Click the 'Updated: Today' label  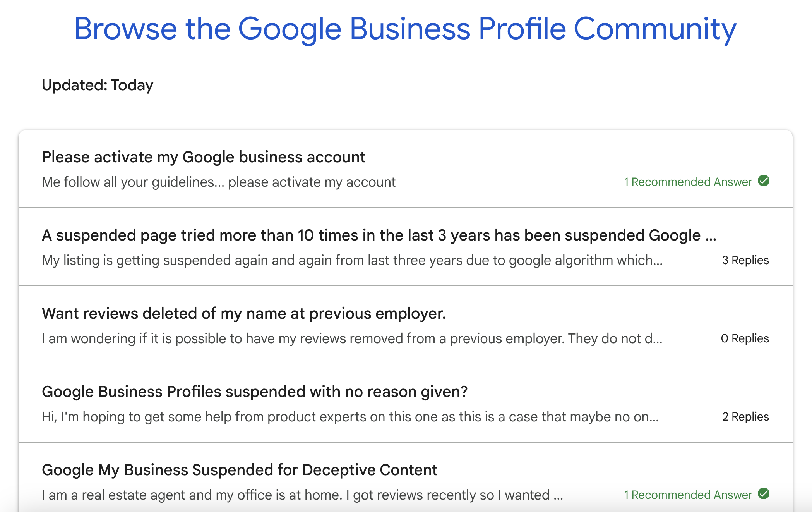pos(97,85)
